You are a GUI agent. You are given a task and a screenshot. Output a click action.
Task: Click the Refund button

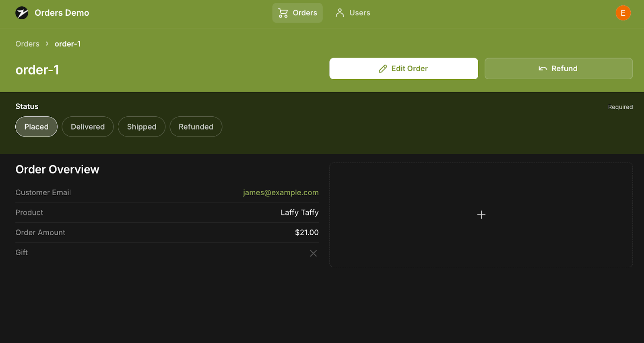pyautogui.click(x=559, y=68)
